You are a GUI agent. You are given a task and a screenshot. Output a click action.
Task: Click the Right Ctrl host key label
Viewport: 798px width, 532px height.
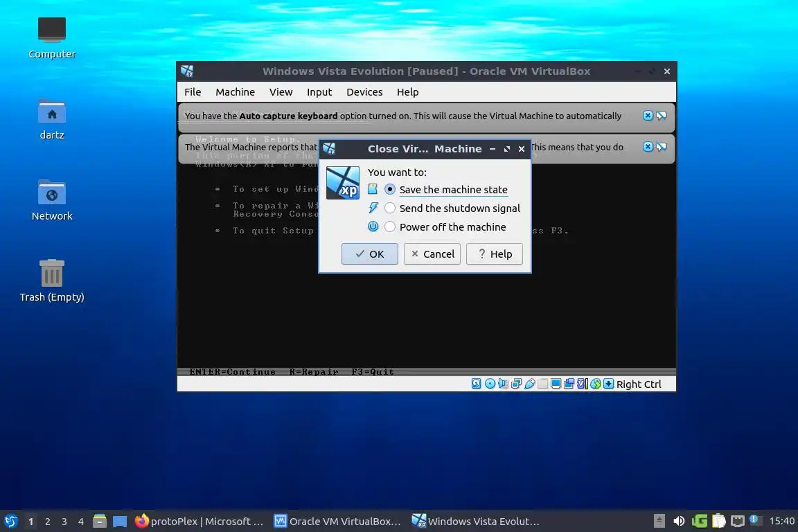pos(639,384)
